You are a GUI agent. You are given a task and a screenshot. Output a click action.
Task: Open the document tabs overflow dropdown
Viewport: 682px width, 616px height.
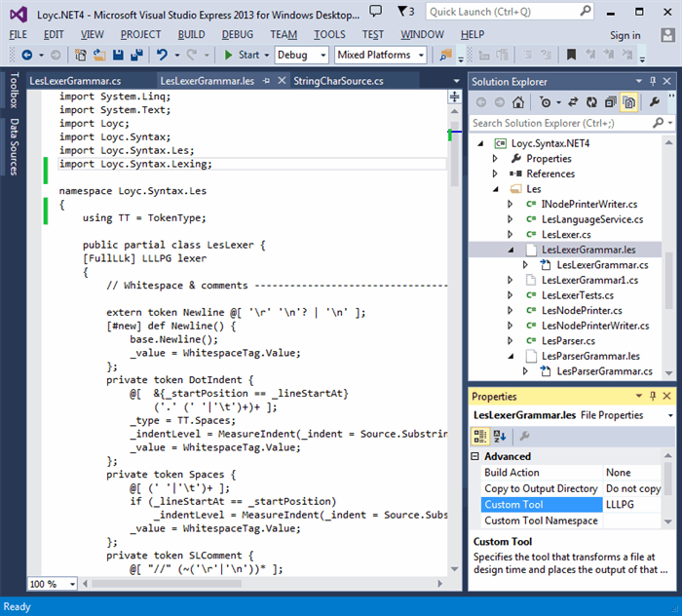(x=456, y=81)
